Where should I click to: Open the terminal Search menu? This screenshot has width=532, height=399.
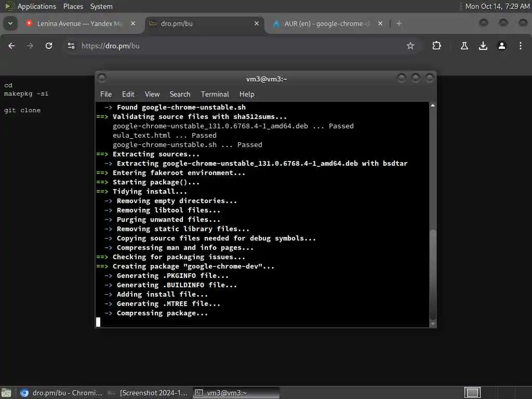click(x=180, y=95)
